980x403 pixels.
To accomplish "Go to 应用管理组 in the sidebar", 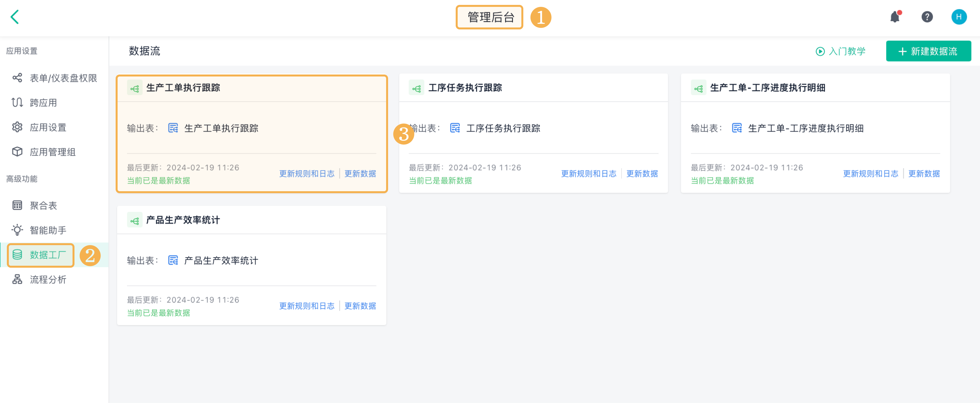I will (x=54, y=152).
